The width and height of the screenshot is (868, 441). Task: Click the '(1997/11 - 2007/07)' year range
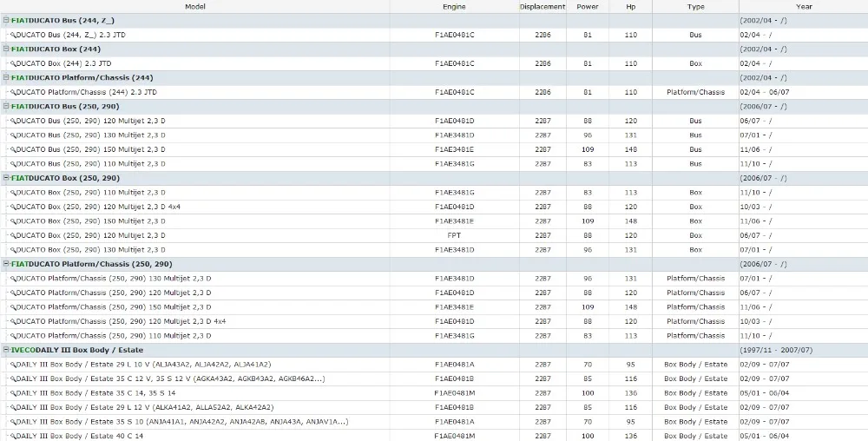(776, 350)
